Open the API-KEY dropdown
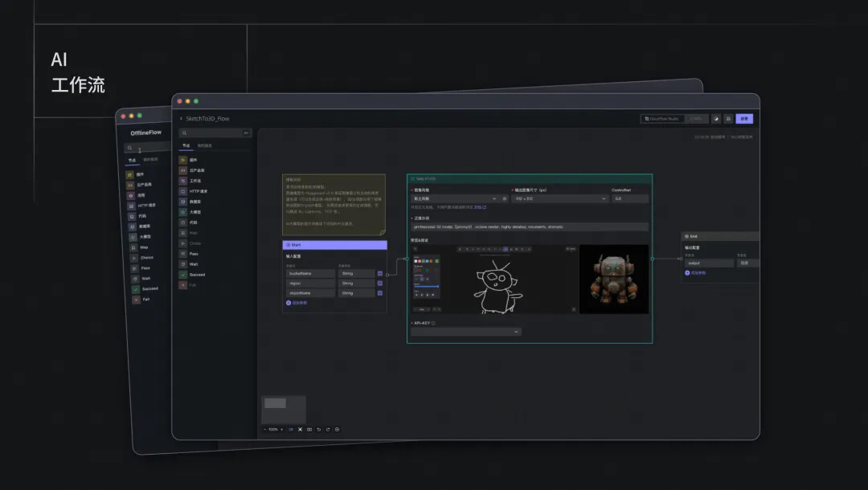 tap(465, 331)
